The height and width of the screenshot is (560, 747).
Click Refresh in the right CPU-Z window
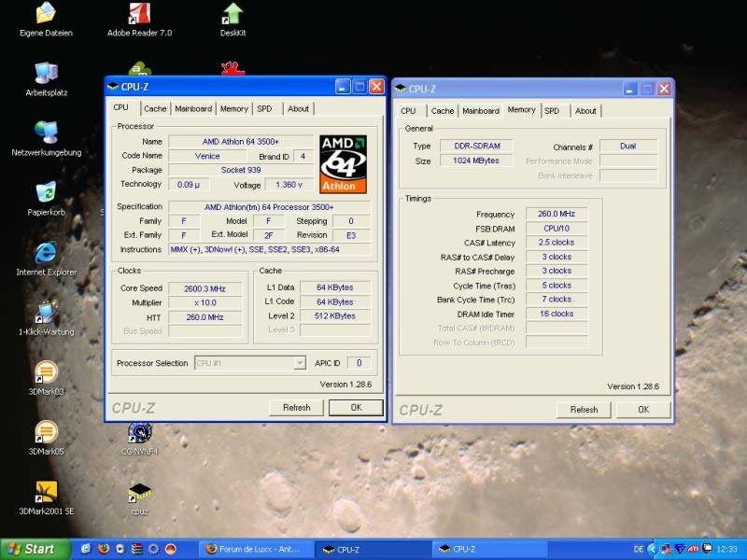point(584,410)
